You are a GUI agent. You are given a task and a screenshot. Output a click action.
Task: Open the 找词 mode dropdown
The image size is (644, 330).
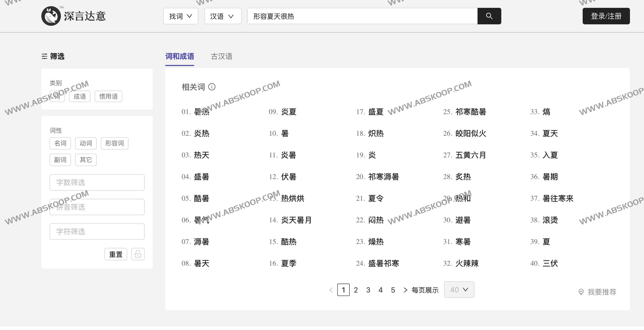[181, 16]
